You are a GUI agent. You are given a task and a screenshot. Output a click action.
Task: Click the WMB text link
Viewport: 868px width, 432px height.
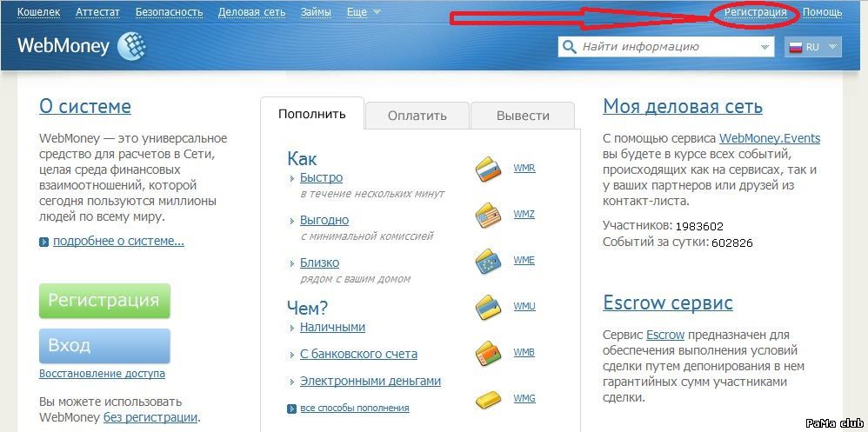coord(524,352)
